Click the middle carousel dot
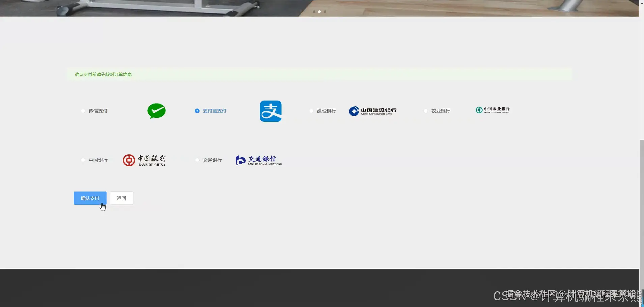This screenshot has width=644, height=307. [x=319, y=11]
